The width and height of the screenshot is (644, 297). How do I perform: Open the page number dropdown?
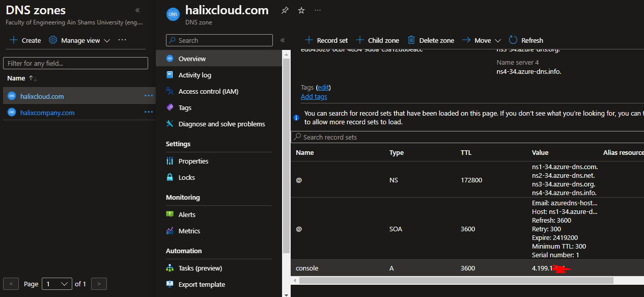tap(57, 284)
